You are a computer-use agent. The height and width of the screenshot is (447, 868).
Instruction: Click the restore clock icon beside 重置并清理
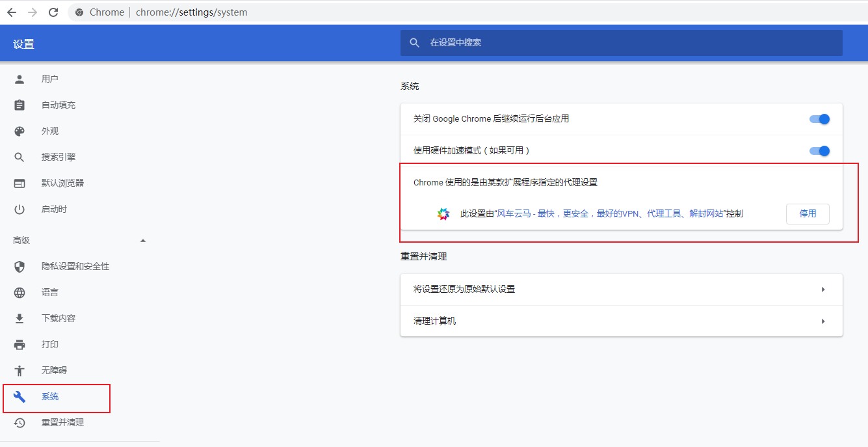[20, 422]
